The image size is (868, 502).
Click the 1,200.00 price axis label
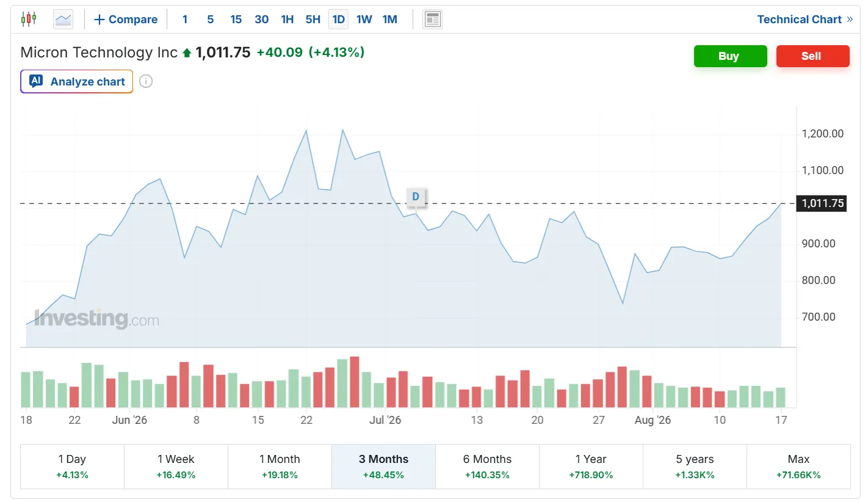823,134
